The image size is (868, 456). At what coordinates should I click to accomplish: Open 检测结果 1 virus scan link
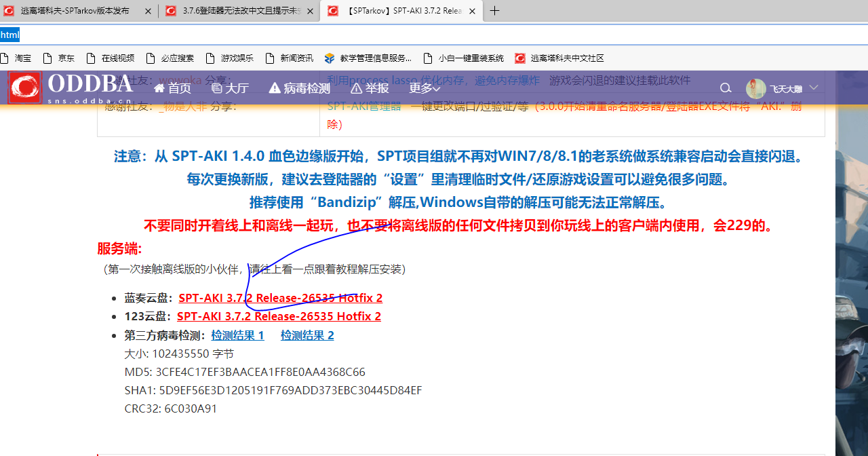coord(237,335)
